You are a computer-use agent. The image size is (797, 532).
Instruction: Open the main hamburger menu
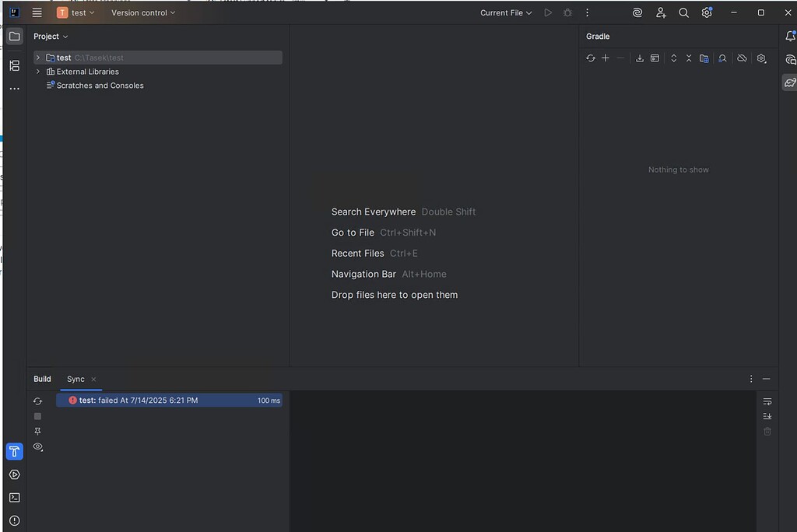coord(37,12)
